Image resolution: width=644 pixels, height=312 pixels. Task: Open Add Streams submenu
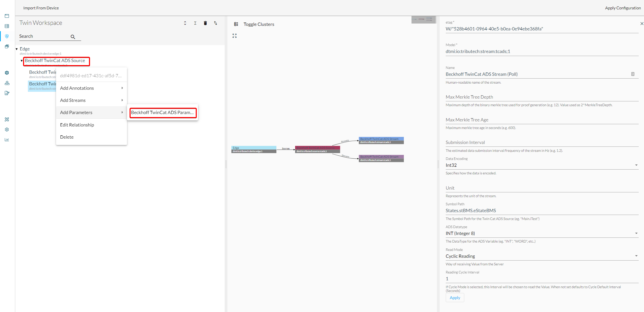(x=92, y=100)
